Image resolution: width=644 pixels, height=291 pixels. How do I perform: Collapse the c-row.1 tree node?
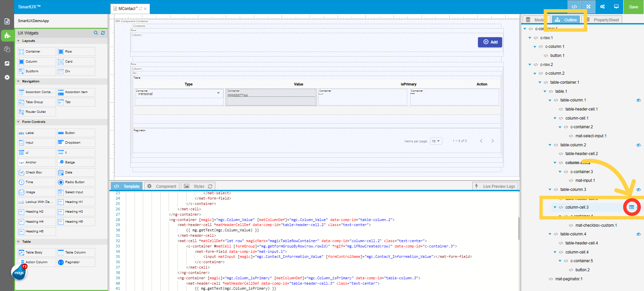click(x=530, y=38)
